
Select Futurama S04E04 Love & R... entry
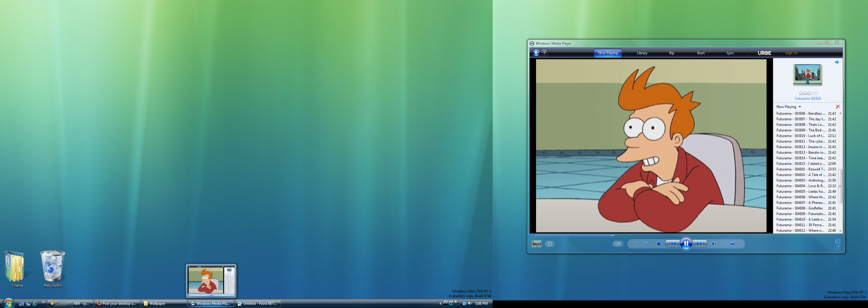tap(806, 186)
